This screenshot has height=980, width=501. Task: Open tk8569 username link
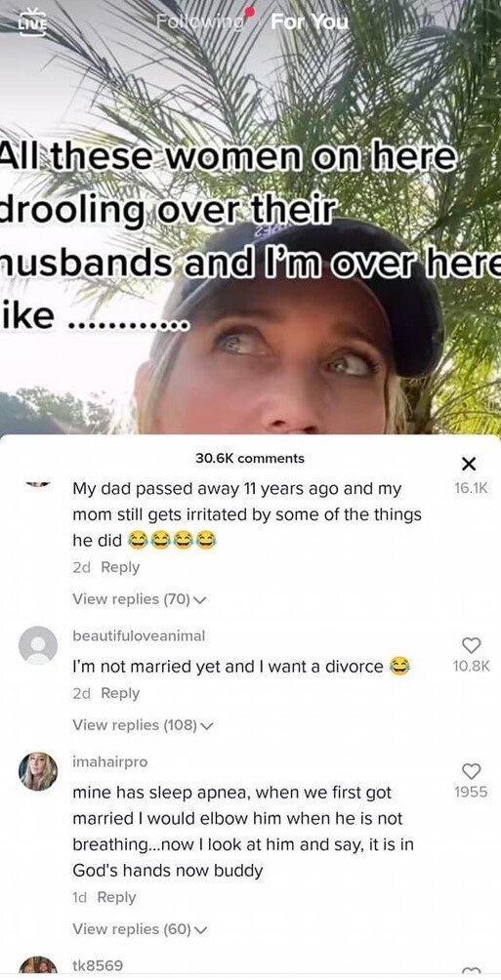98,965
